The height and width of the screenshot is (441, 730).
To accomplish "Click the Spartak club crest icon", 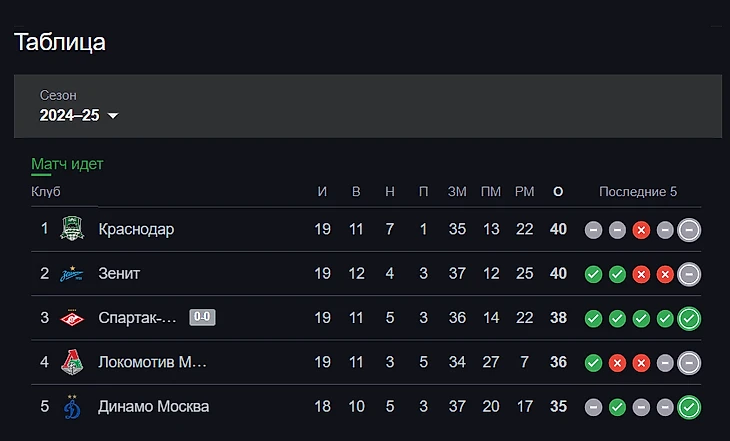I will [70, 318].
